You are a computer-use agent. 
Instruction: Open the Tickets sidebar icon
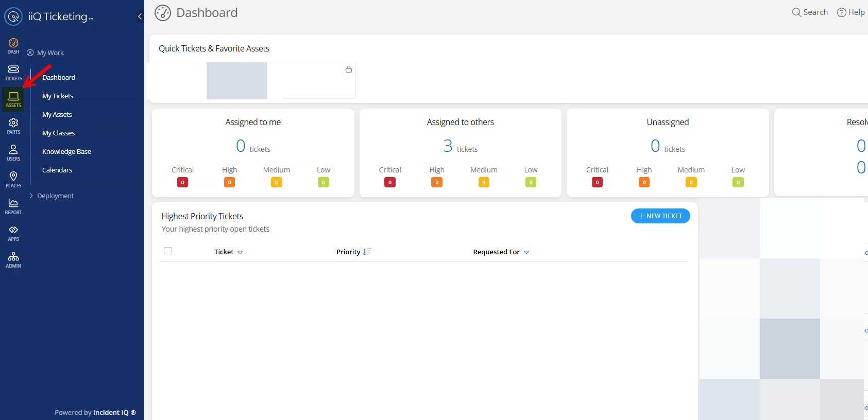coord(13,73)
